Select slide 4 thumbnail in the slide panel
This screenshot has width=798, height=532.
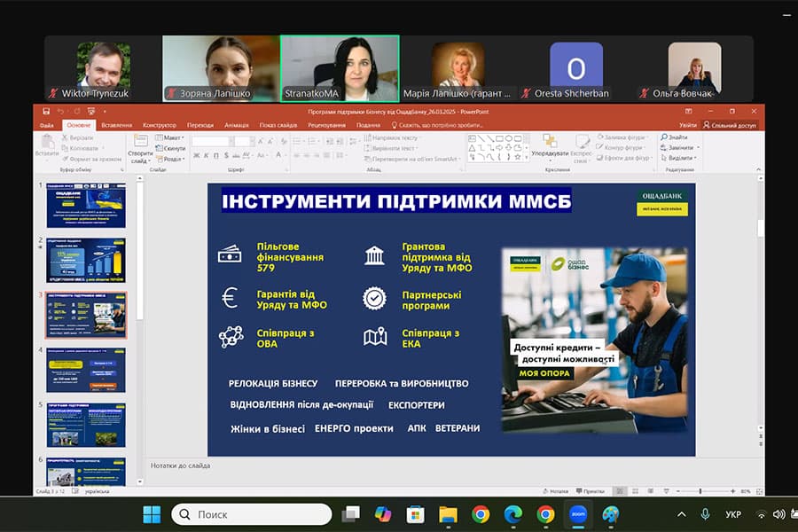pyautogui.click(x=84, y=371)
